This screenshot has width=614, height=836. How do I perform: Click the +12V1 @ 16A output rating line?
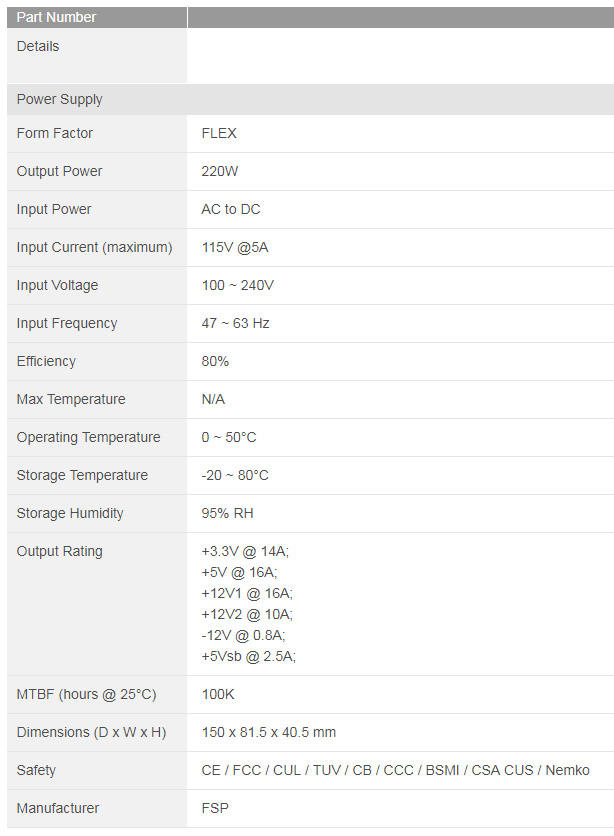point(247,593)
